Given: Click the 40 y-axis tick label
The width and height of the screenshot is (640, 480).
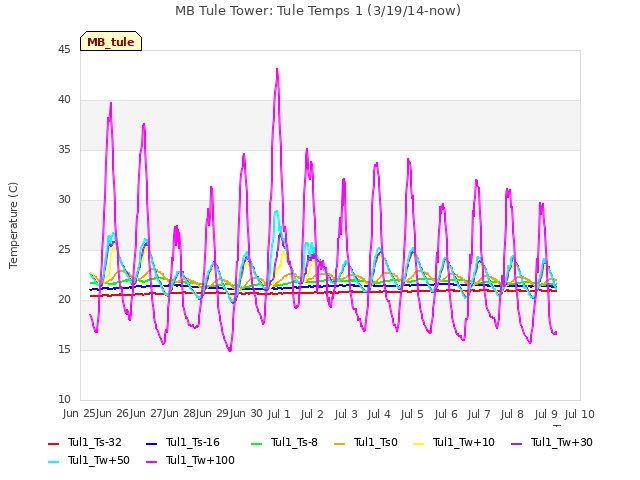Looking at the screenshot, I should pos(64,100).
